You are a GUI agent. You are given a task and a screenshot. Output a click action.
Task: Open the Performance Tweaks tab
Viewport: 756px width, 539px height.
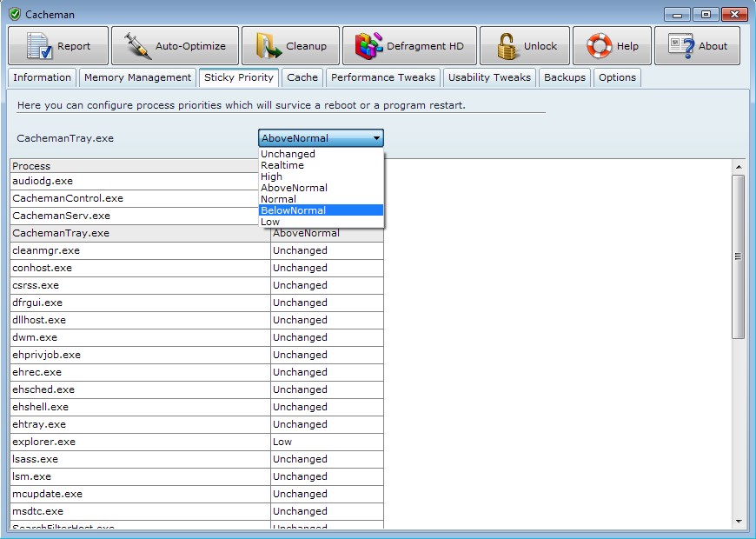[383, 77]
